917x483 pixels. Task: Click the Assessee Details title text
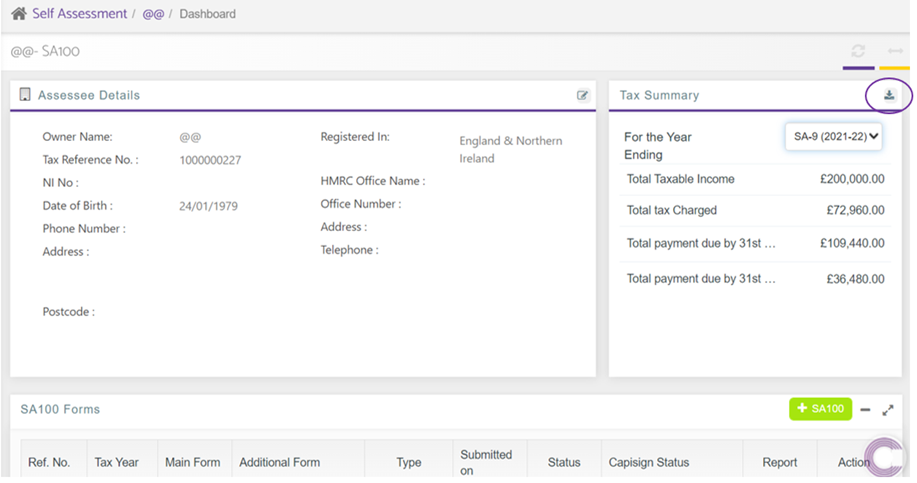(89, 95)
